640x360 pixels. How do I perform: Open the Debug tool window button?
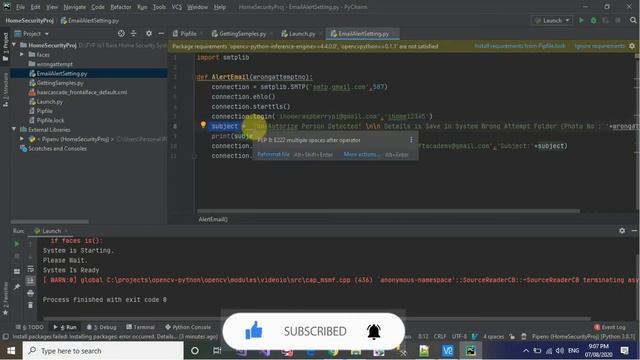pyautogui.click(x=102, y=327)
